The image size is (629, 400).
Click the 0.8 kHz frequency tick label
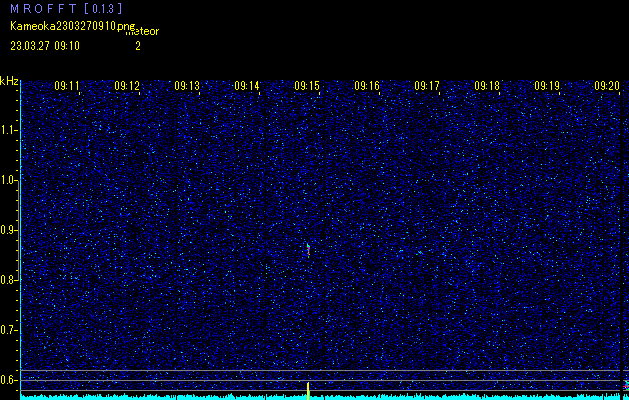[9, 280]
